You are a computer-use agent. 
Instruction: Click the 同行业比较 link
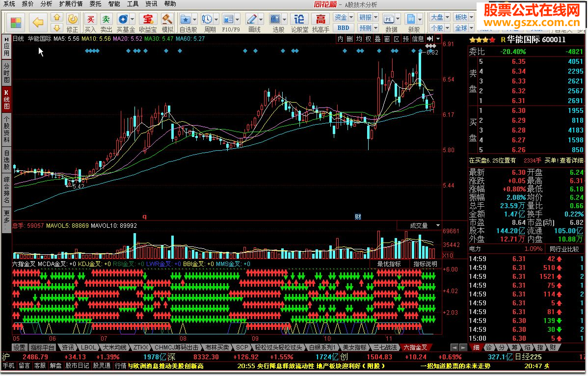point(564,249)
